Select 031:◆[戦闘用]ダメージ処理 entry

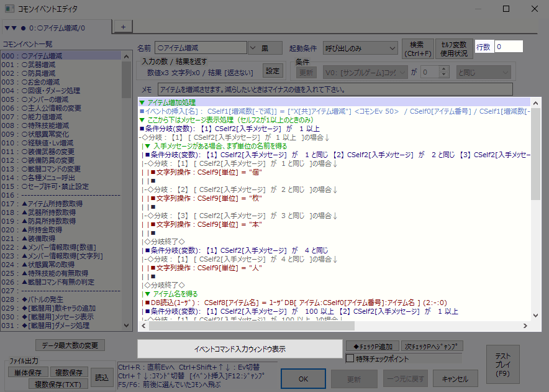[61, 326]
